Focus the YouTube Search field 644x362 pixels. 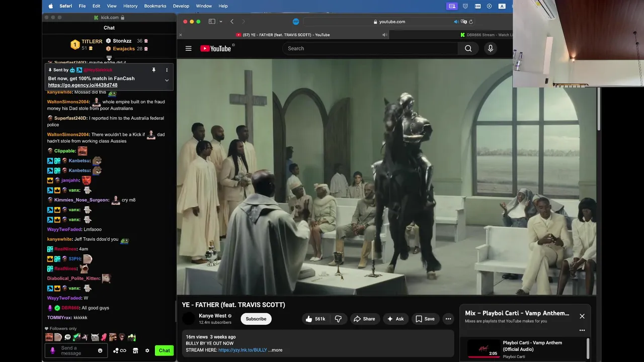coord(370,48)
